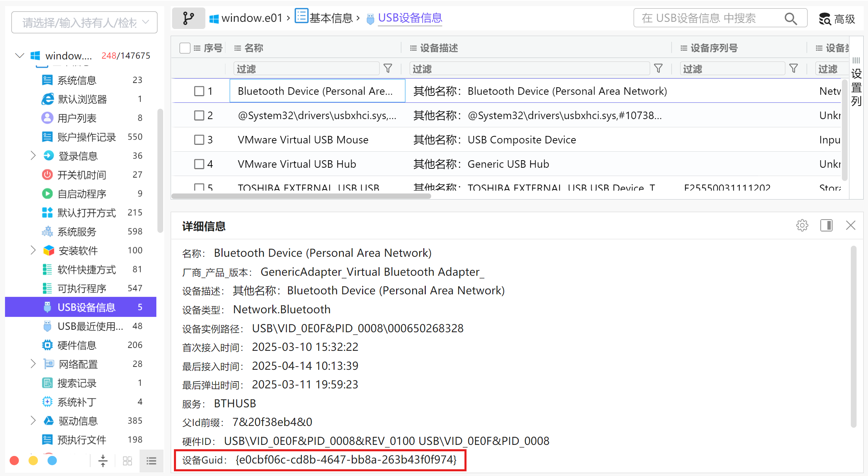Switch to list view icon at bottom
868x476 pixels.
[x=151, y=461]
